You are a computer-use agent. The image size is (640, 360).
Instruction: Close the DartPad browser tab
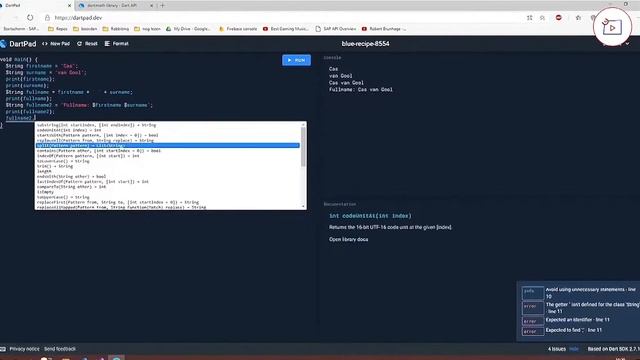click(69, 6)
